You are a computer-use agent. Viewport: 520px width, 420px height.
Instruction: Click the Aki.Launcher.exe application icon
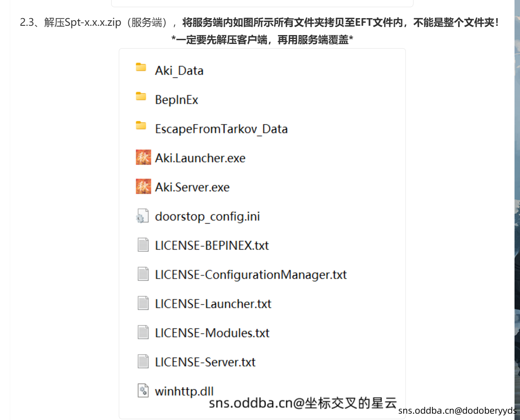[143, 158]
